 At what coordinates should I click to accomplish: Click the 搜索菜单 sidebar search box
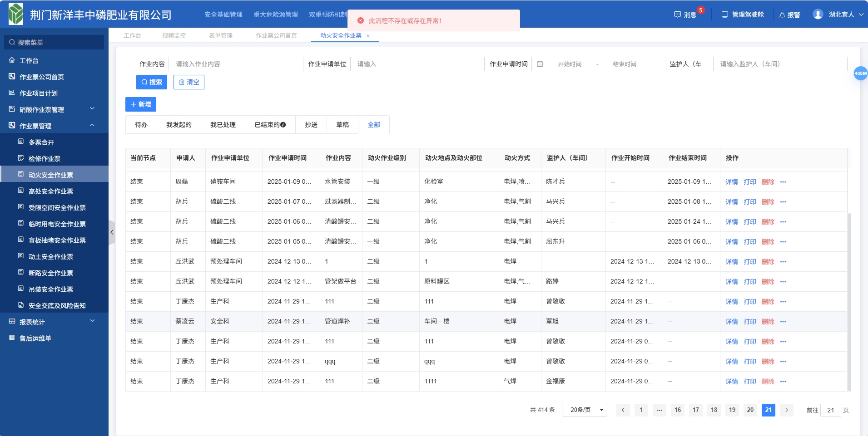tap(54, 42)
